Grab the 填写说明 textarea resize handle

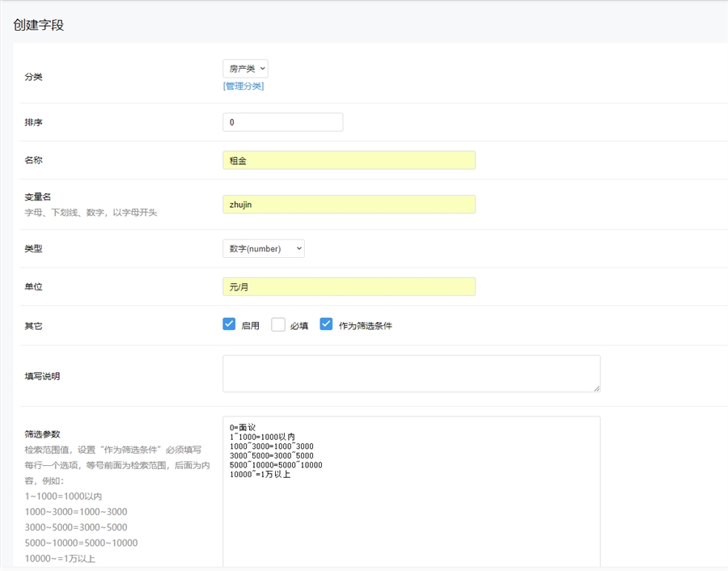596,388
